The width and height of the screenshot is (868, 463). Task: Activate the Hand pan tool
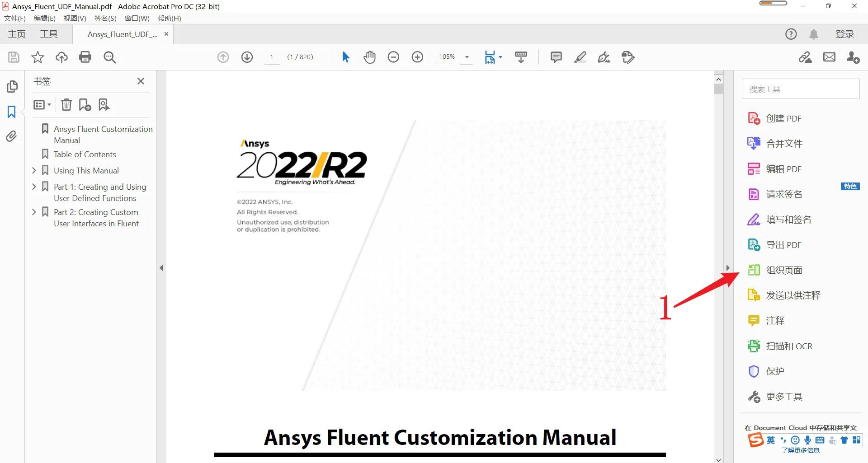coord(370,57)
